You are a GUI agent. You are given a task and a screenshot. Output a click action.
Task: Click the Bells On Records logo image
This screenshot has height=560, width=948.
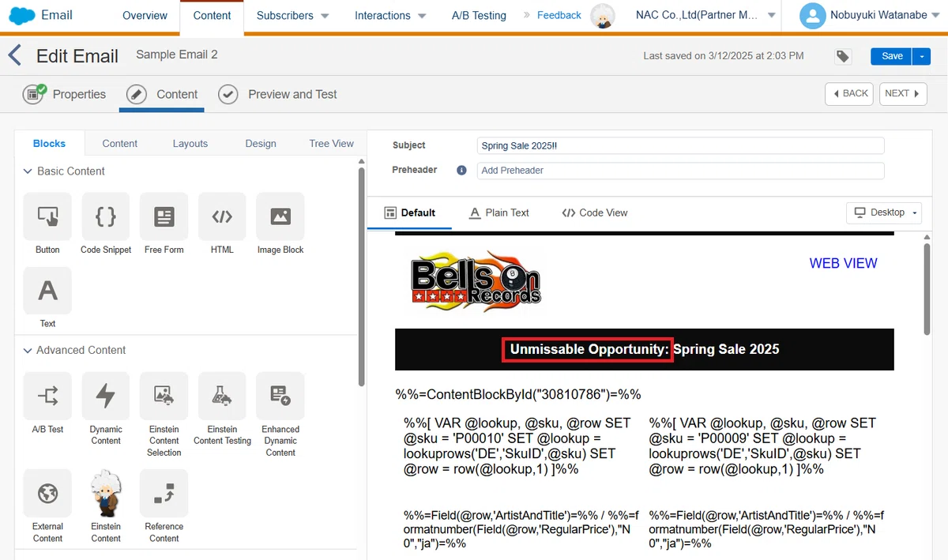click(476, 280)
